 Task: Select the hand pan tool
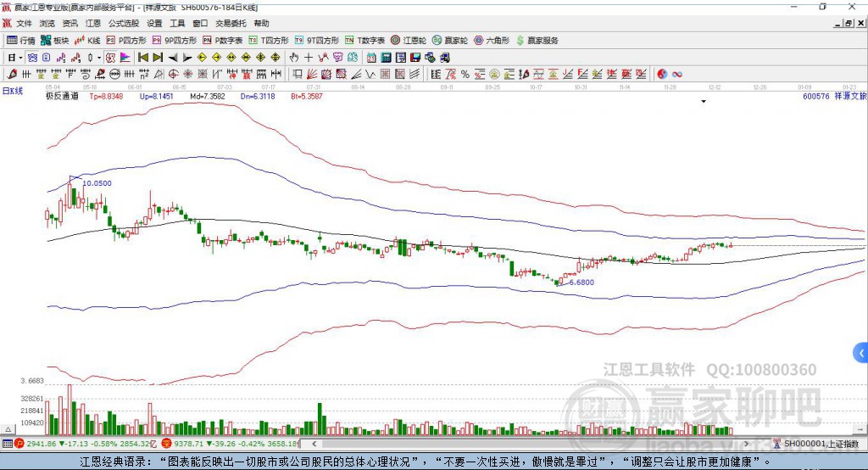(294, 57)
